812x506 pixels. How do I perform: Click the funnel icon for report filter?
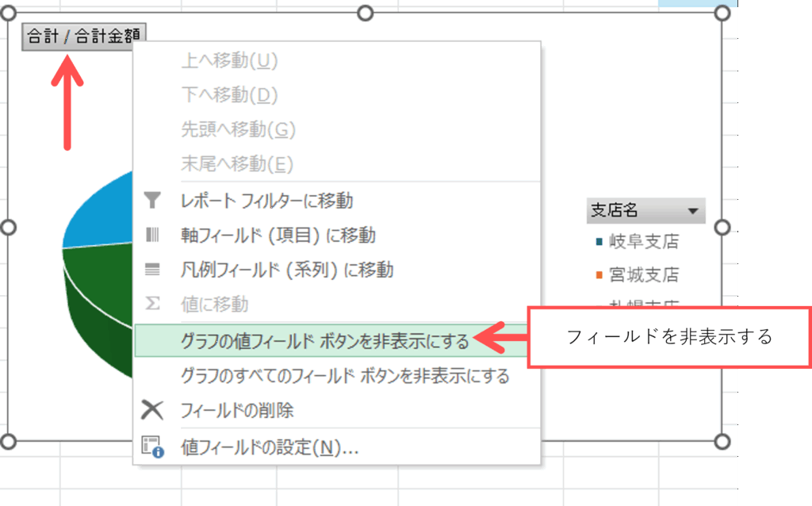click(152, 201)
